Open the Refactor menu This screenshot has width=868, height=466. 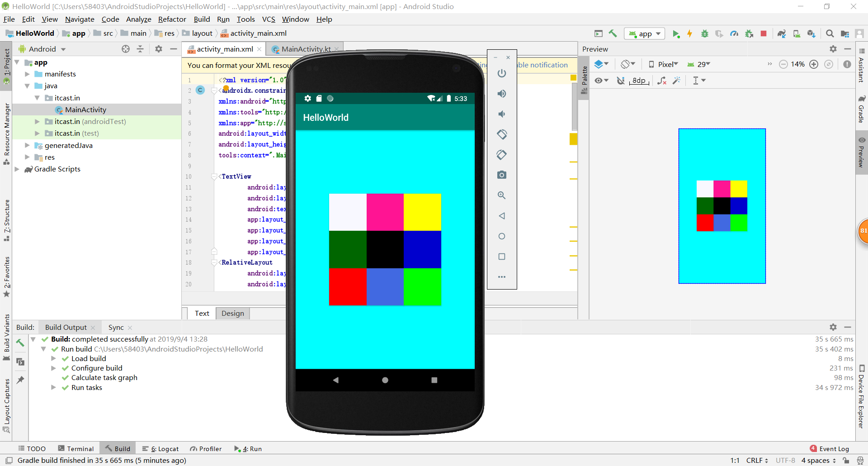(172, 19)
